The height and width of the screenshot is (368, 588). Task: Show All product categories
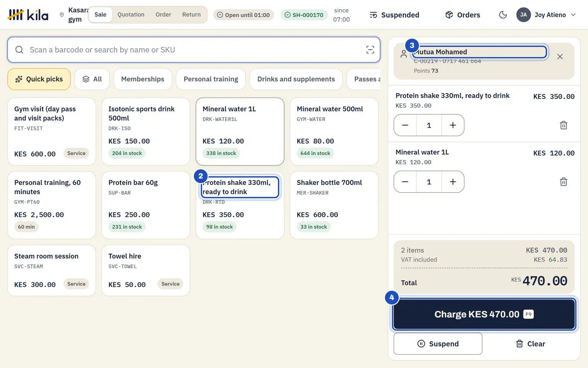[92, 79]
